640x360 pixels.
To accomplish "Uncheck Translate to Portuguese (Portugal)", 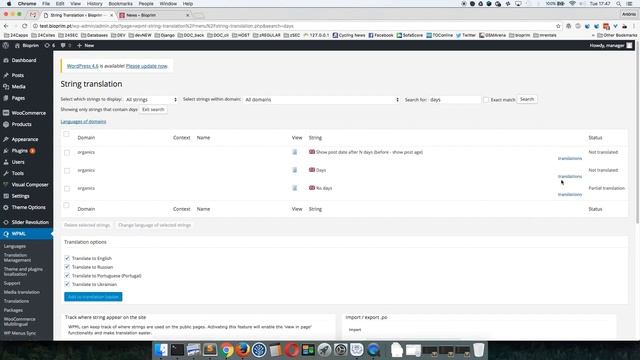I will pos(67,276).
